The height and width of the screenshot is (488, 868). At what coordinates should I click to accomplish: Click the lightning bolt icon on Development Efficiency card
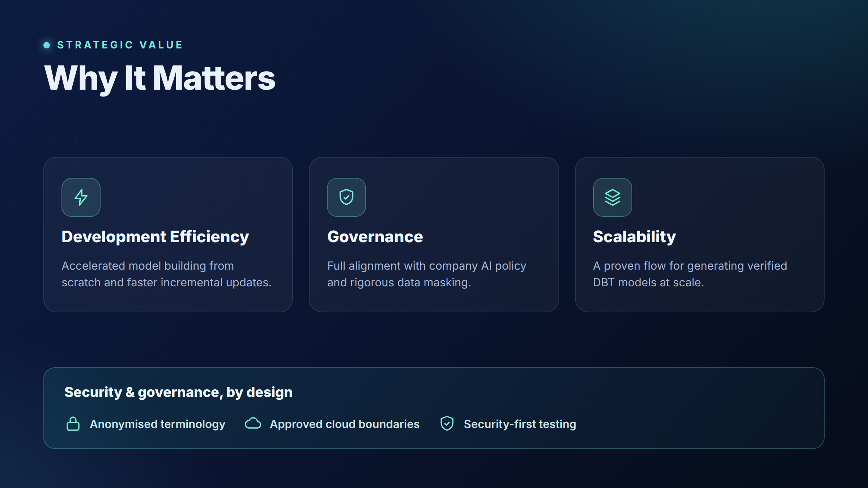click(81, 197)
